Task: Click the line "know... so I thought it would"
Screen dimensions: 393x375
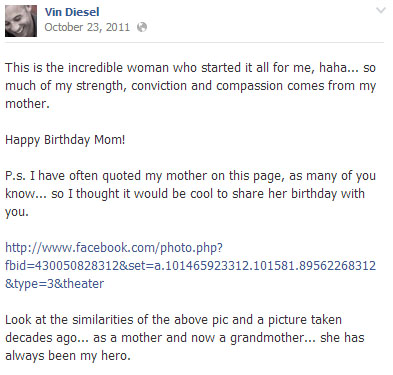Action: click(185, 194)
